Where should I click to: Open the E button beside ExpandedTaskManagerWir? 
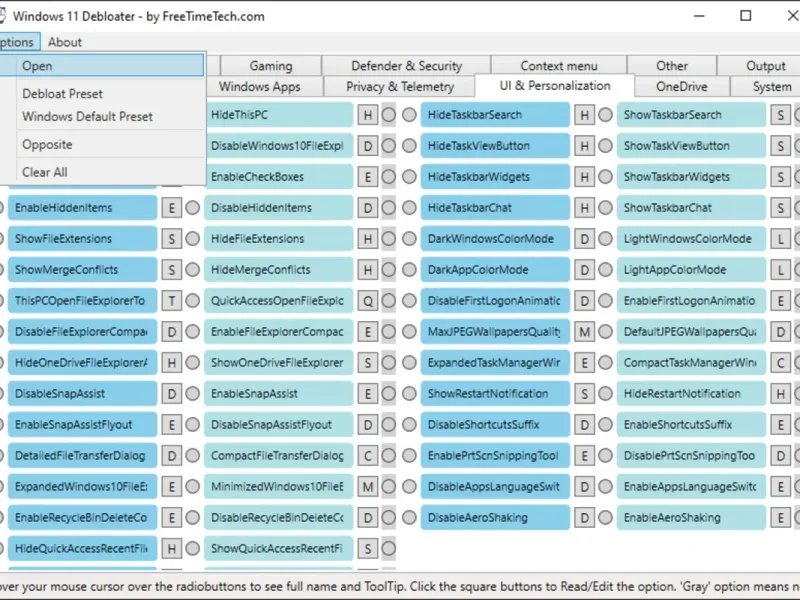pos(585,363)
